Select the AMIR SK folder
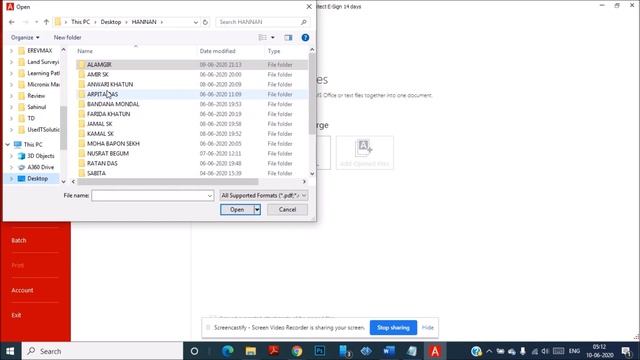The width and height of the screenshot is (640, 360). (x=191, y=74)
